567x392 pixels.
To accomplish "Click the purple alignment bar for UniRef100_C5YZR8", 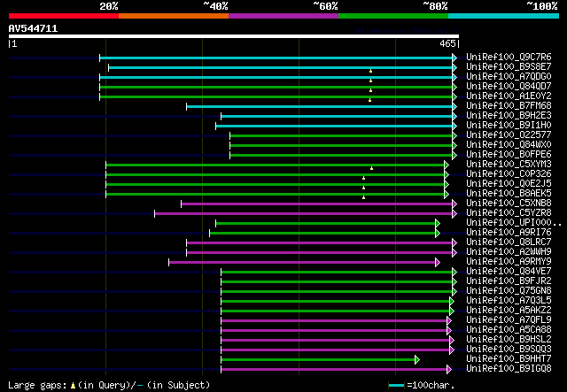I will tap(303, 214).
